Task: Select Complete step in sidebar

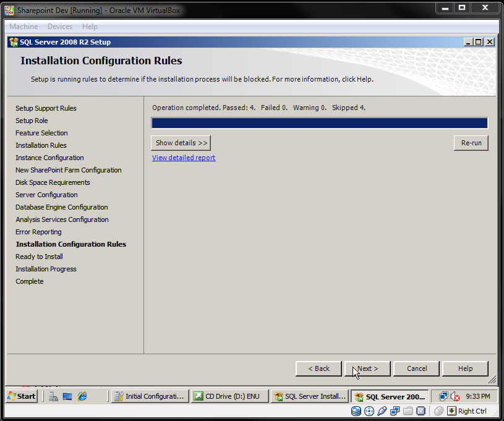Action: 30,281
